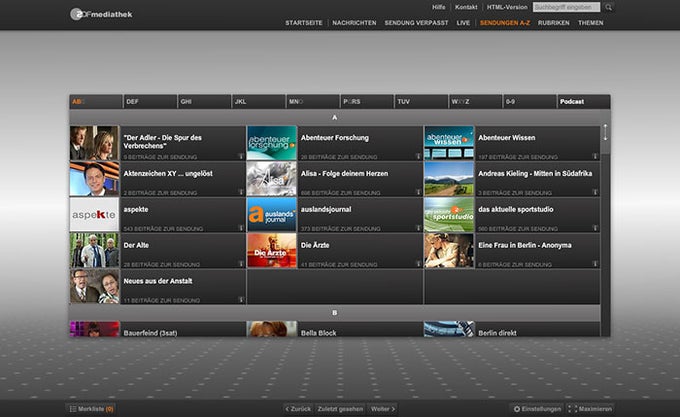Open Einstellungen settings with gear icon

pyautogui.click(x=537, y=409)
